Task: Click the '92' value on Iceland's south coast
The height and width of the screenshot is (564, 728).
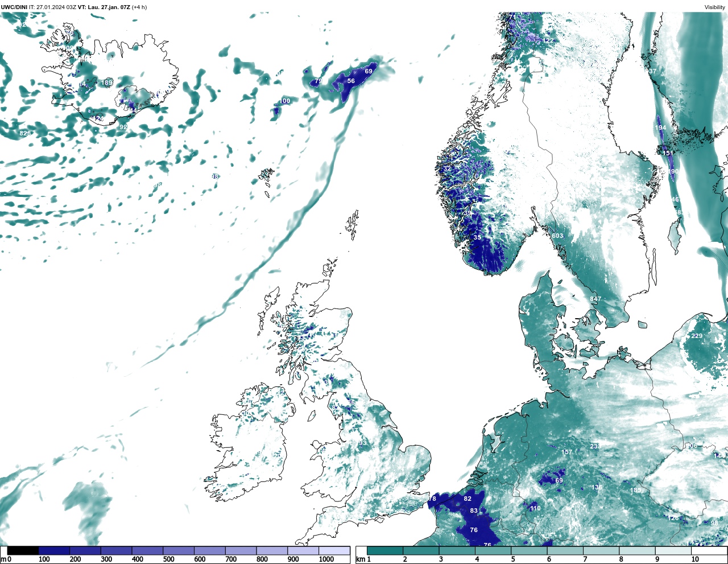Action: click(x=123, y=127)
